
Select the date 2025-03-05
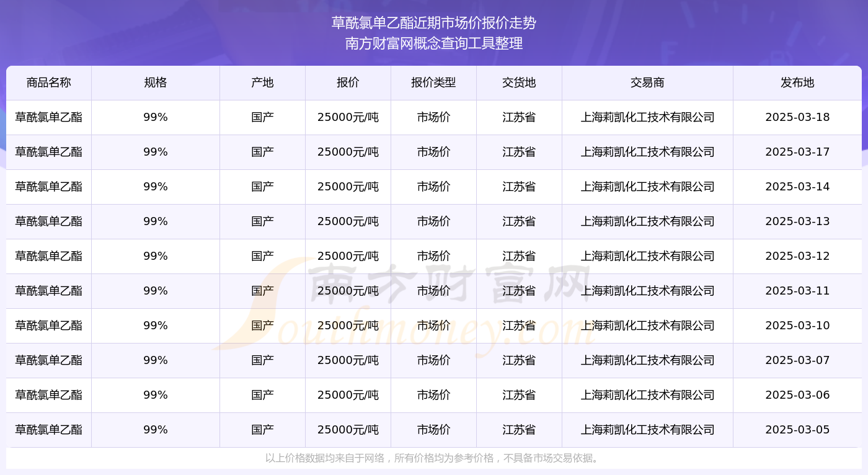(797, 430)
